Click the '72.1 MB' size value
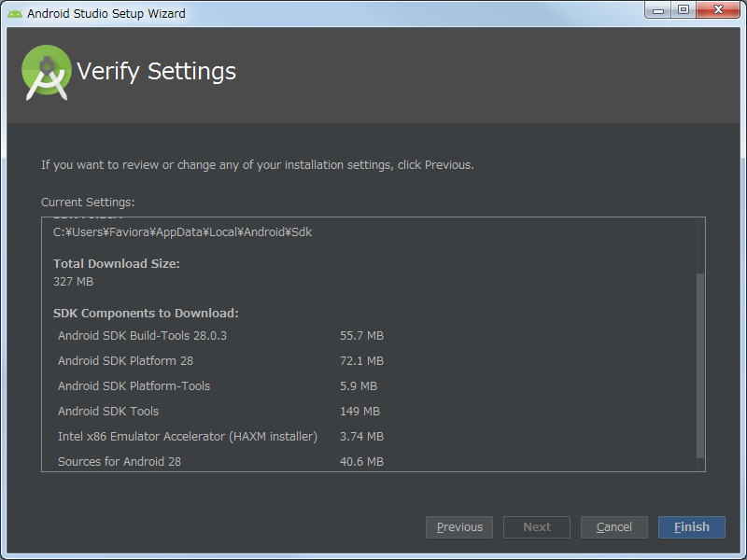 point(361,361)
